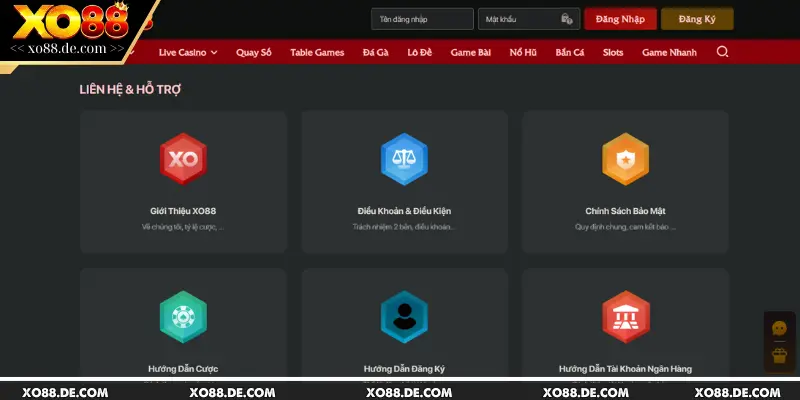Focus the Tên đăng nhập username field
This screenshot has width=800, height=400.
(421, 19)
